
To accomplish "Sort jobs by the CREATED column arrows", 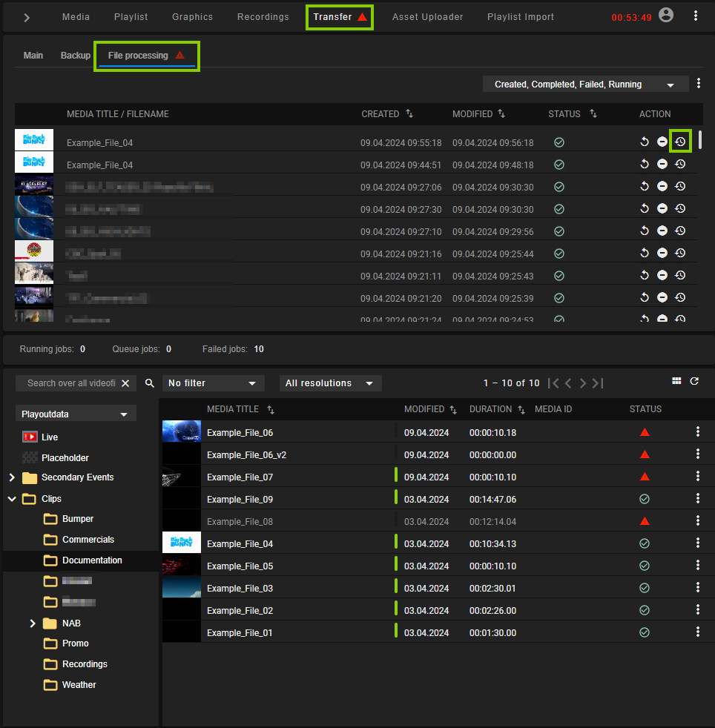I will 409,114.
